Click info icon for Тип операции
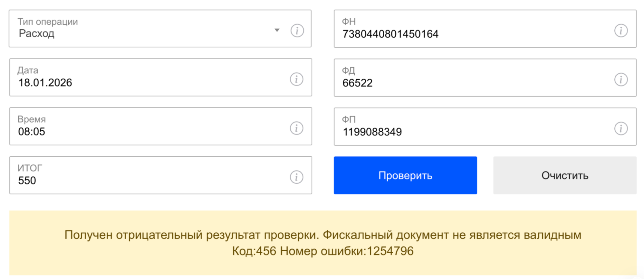 tap(297, 31)
